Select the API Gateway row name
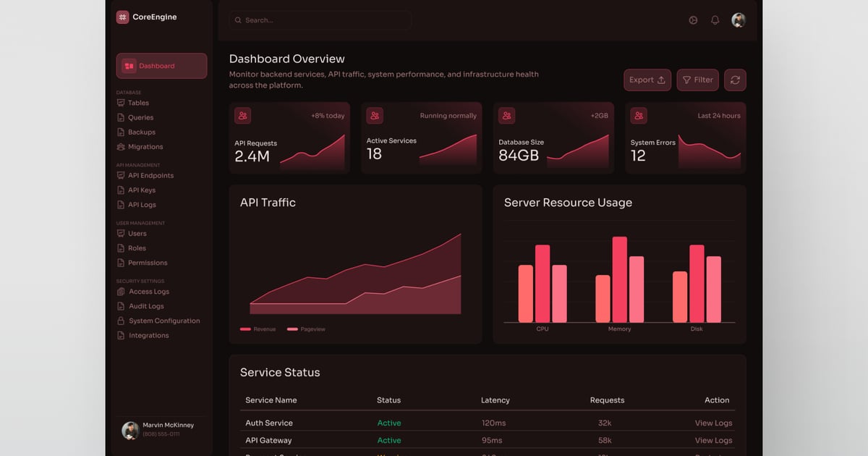 [268, 440]
